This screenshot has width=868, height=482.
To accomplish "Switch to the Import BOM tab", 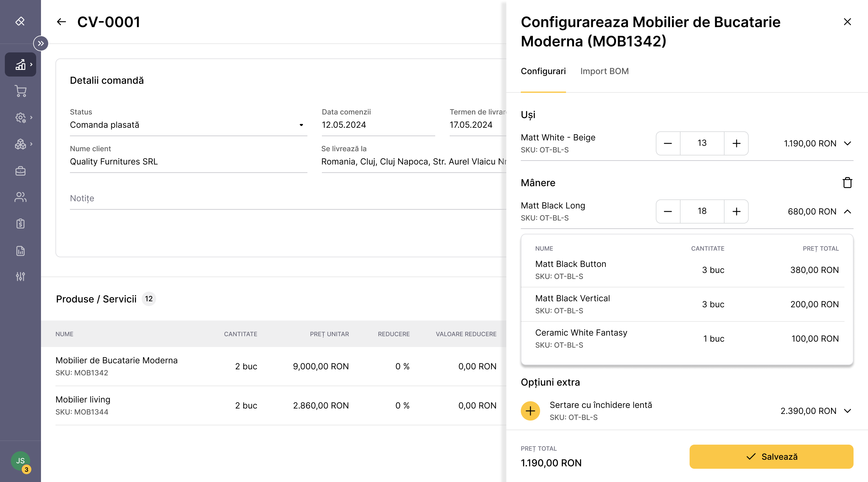I will pyautogui.click(x=604, y=71).
